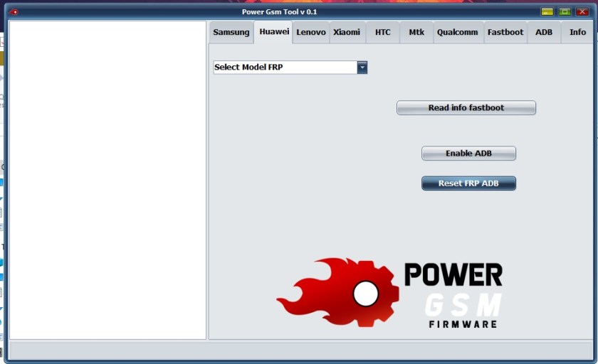Show the Info tab
This screenshot has height=364, width=598.
(577, 33)
